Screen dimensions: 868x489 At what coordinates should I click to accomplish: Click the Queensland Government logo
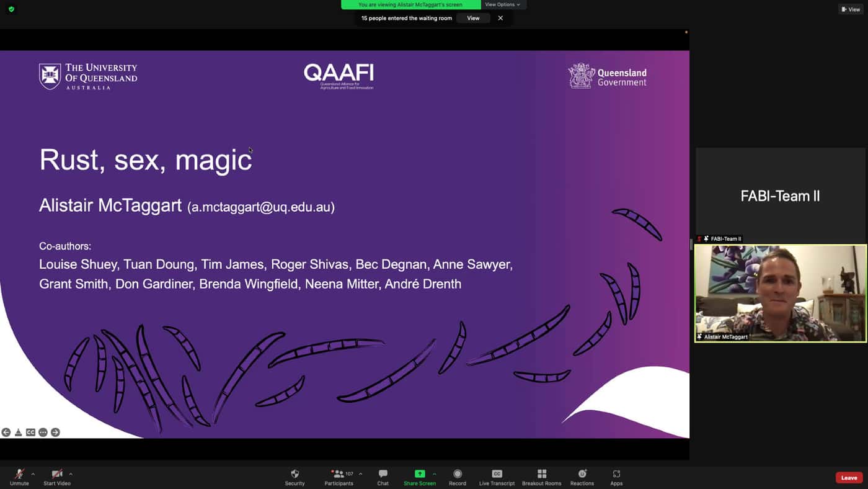[608, 76]
